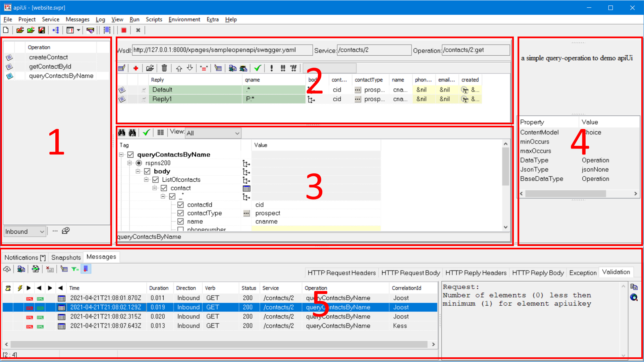Open the Project menu

(27, 19)
